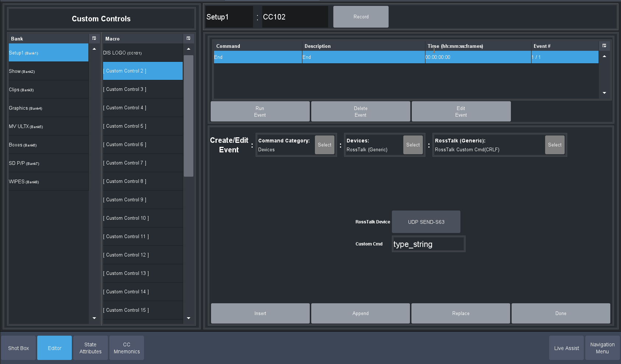Open the CC Mnemonics tab
621x364 pixels.
[127, 348]
